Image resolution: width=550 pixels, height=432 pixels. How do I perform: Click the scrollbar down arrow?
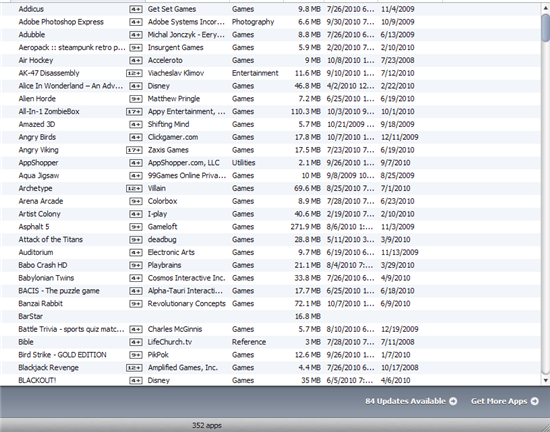[x=545, y=380]
